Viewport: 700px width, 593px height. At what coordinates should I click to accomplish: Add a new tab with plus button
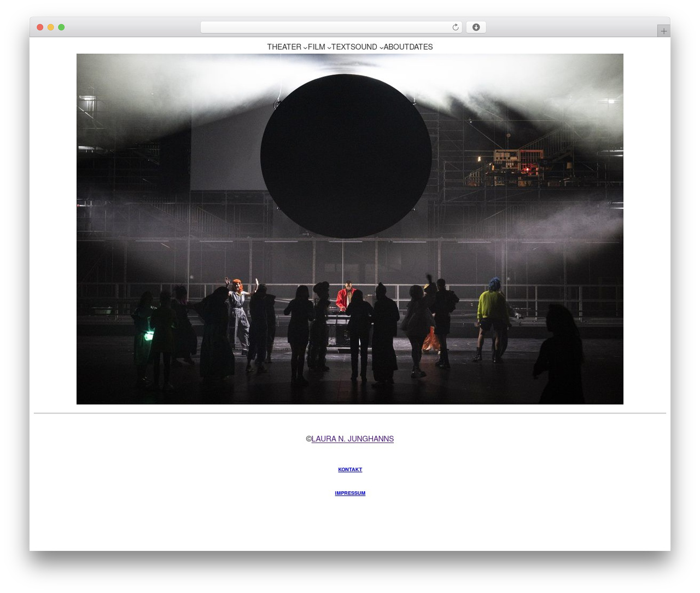click(663, 31)
